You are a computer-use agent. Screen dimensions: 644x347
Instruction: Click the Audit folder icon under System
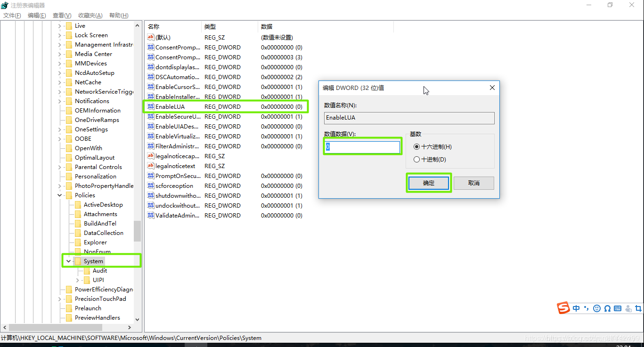(87, 270)
